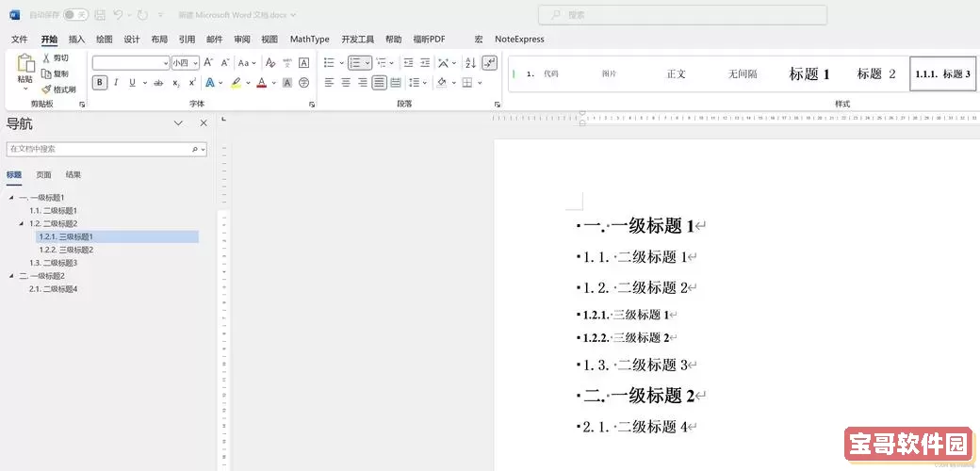Toggle character shading gray A

click(286, 83)
